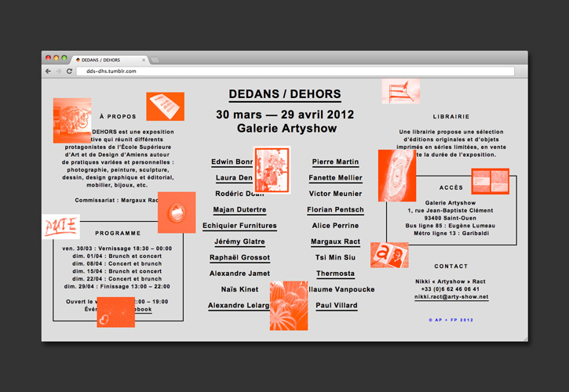Open Pierre Martin artist link
This screenshot has height=392, width=569.
[335, 162]
